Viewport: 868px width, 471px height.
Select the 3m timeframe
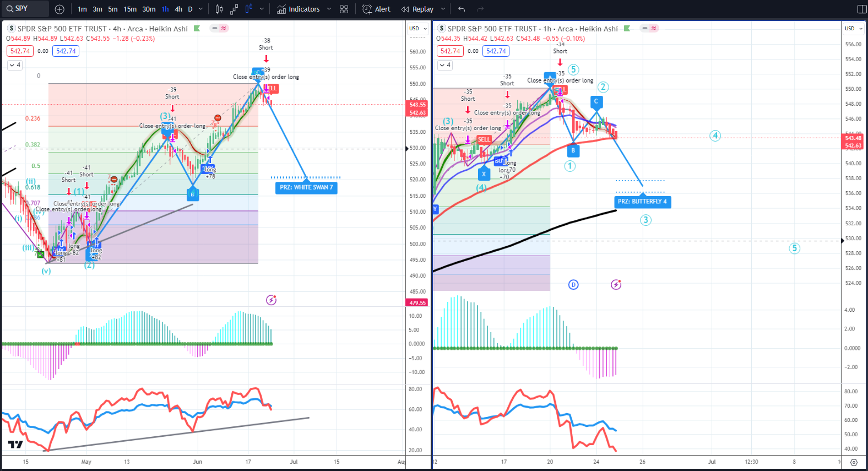pos(97,9)
